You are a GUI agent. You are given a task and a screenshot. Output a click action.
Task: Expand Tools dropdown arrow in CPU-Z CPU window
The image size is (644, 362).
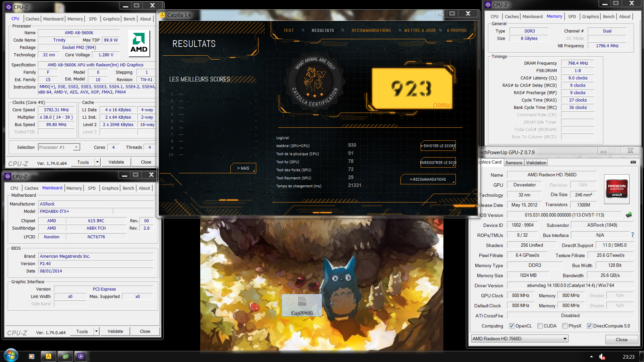click(97, 162)
